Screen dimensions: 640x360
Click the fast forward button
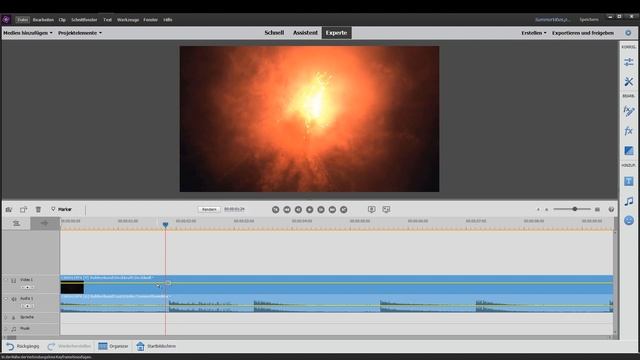coord(332,209)
